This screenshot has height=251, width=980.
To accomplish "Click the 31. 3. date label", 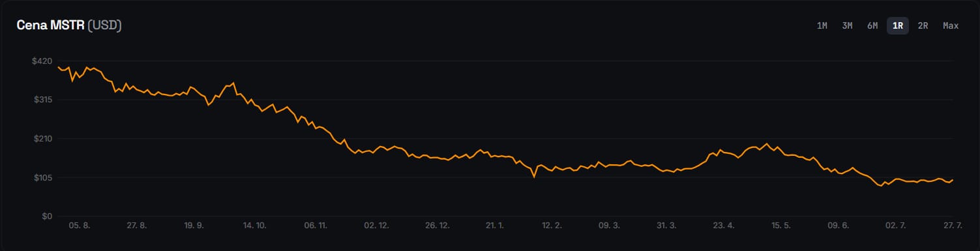I will click(666, 226).
